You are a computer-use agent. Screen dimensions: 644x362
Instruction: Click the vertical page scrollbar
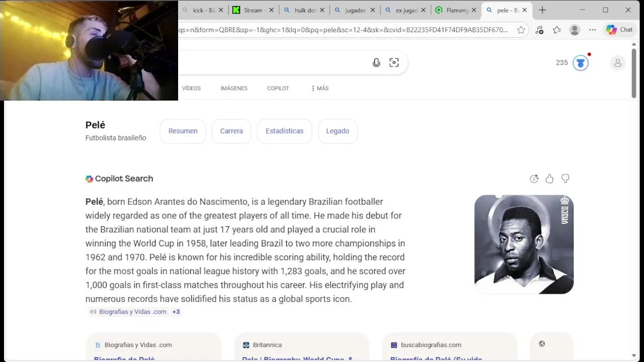tap(634, 70)
